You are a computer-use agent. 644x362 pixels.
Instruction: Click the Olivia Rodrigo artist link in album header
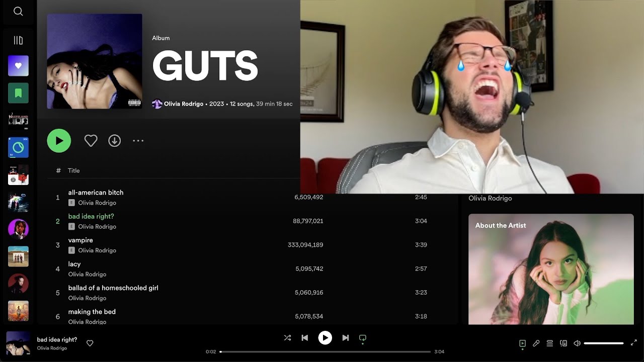(x=184, y=104)
